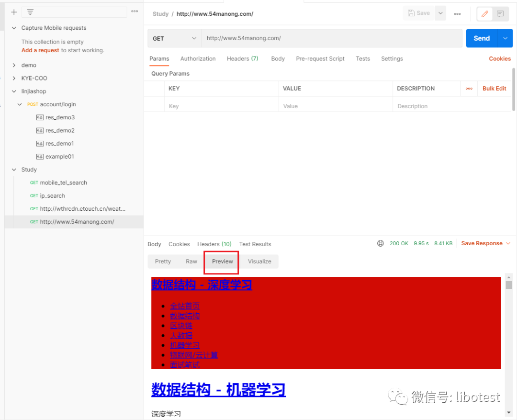Click the collection options three-dot icon
The width and height of the screenshot is (517, 420).
135,12
